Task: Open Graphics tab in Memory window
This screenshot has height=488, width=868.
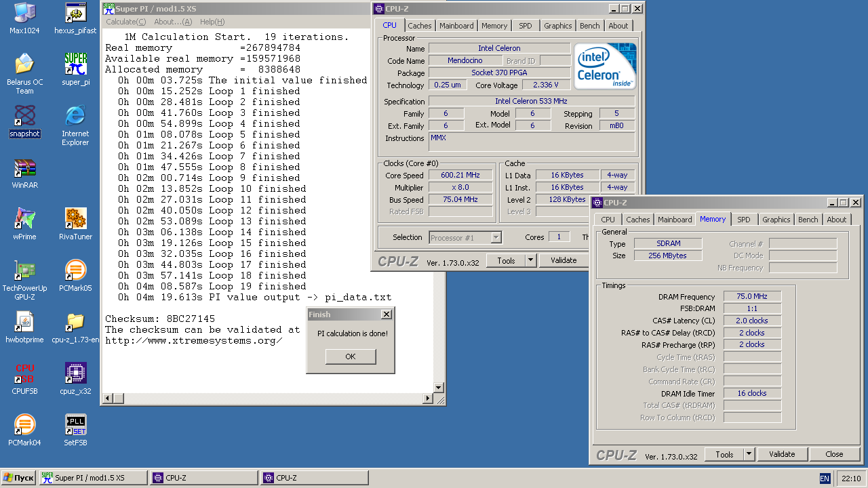Action: 776,220
